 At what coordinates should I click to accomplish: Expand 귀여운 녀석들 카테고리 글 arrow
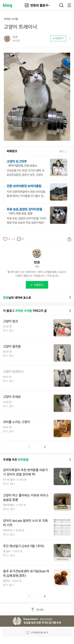(70, 310)
